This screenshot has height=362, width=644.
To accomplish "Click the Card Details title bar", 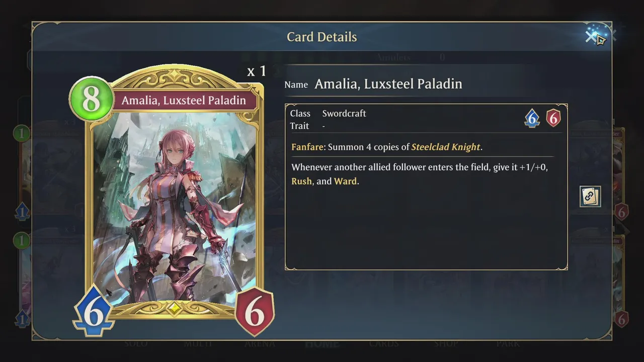I will coord(322,37).
